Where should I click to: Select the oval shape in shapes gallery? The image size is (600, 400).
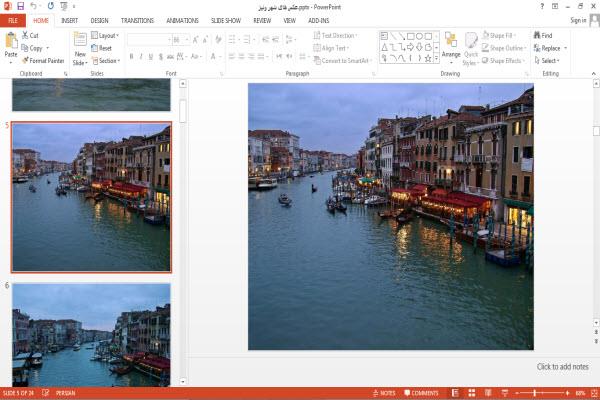[419, 36]
